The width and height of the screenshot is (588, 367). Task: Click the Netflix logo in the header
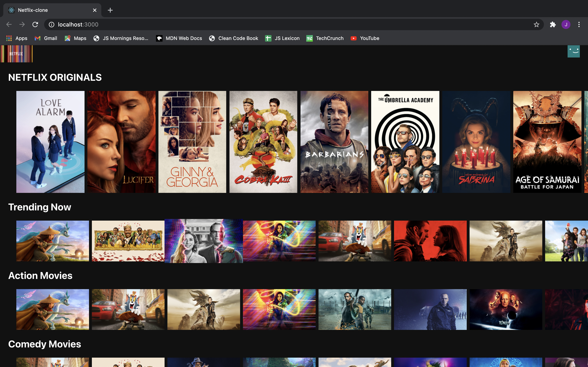(x=16, y=54)
